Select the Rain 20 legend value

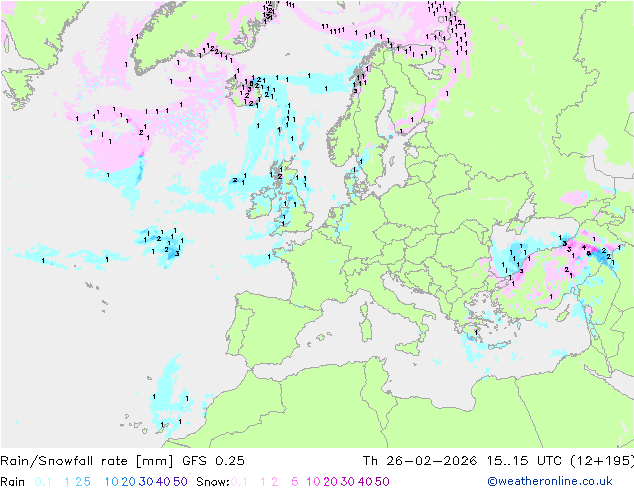pyautogui.click(x=129, y=482)
